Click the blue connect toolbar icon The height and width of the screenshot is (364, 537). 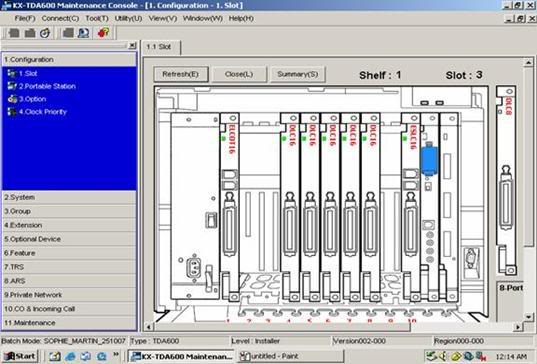84,33
